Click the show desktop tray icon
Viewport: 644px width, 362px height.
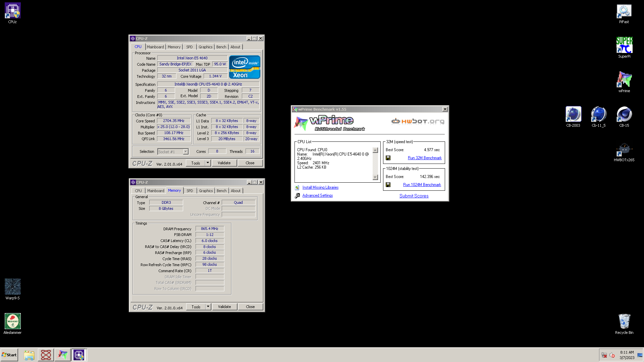click(x=640, y=355)
